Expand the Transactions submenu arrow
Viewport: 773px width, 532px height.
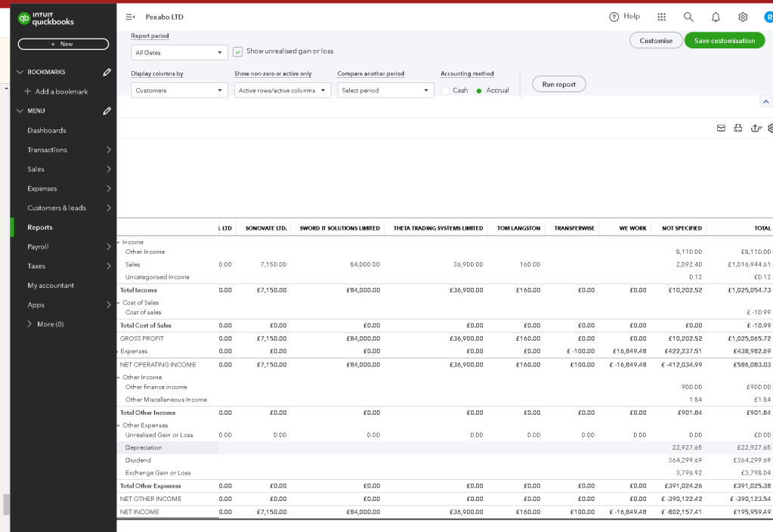[x=109, y=150]
